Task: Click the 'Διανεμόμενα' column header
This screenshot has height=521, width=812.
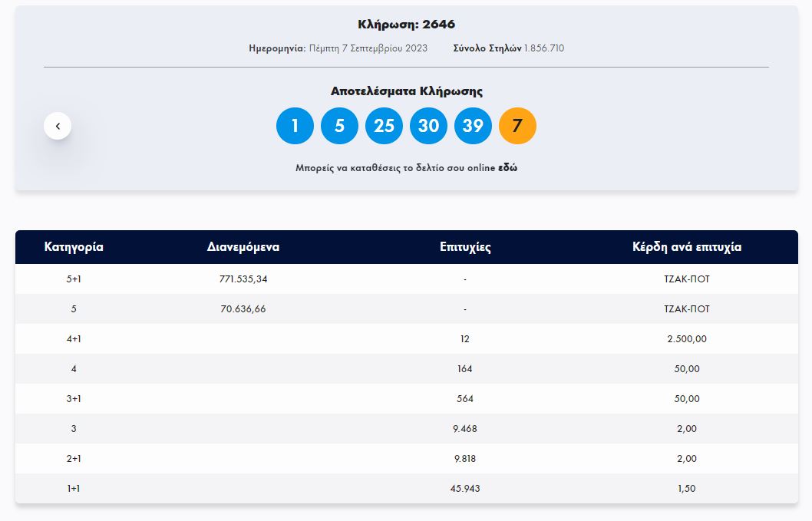Action: [243, 247]
